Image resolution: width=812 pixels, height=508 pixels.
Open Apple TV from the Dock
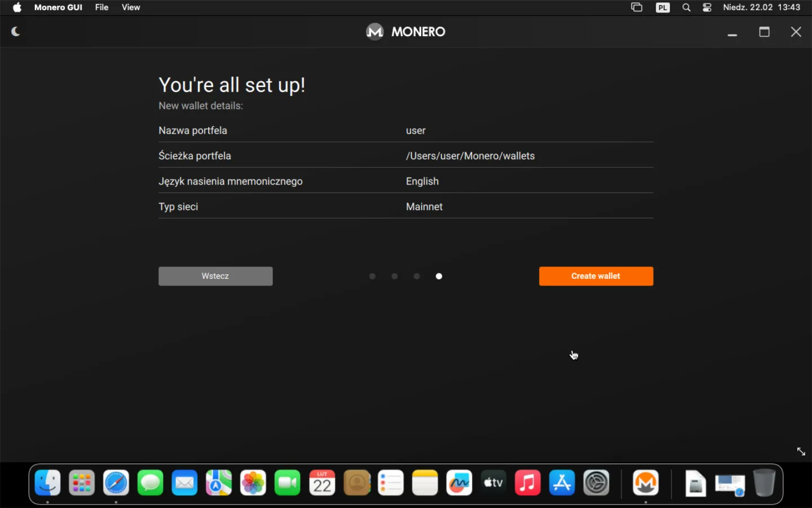(x=493, y=483)
